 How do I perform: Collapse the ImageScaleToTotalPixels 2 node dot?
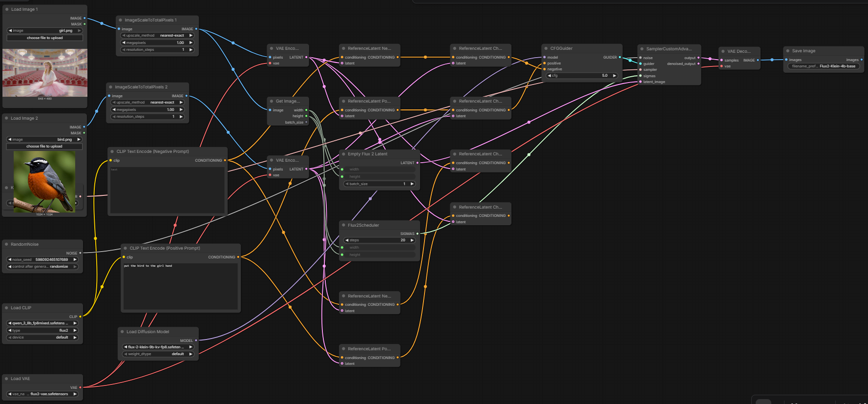point(110,87)
